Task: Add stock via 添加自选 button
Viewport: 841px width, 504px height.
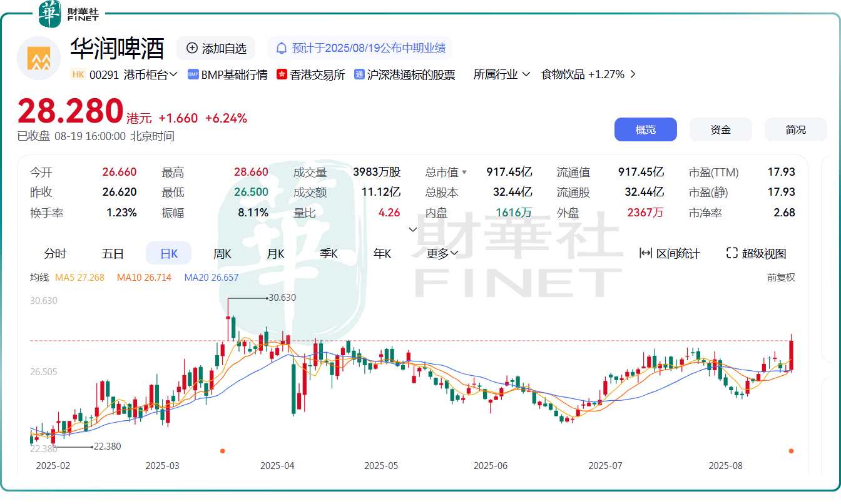Action: pos(216,48)
